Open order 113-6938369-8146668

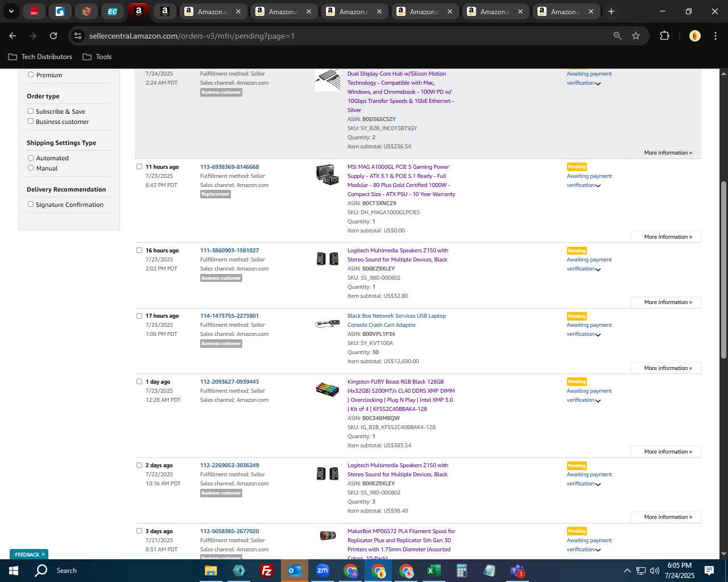coord(229,167)
